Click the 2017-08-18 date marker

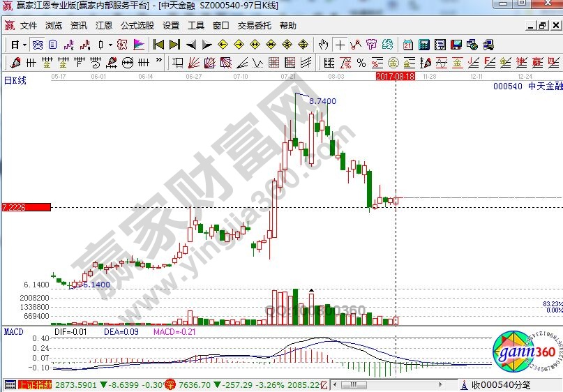(x=395, y=75)
